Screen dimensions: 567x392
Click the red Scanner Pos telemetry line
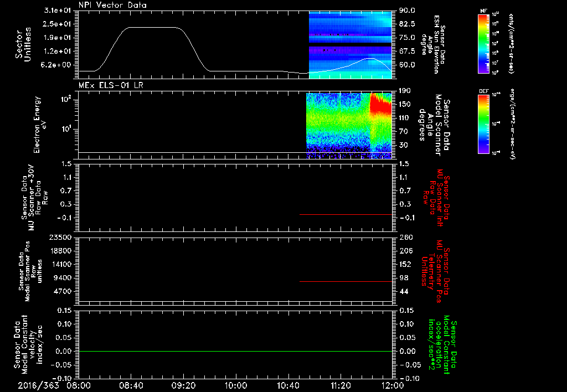coord(346,281)
